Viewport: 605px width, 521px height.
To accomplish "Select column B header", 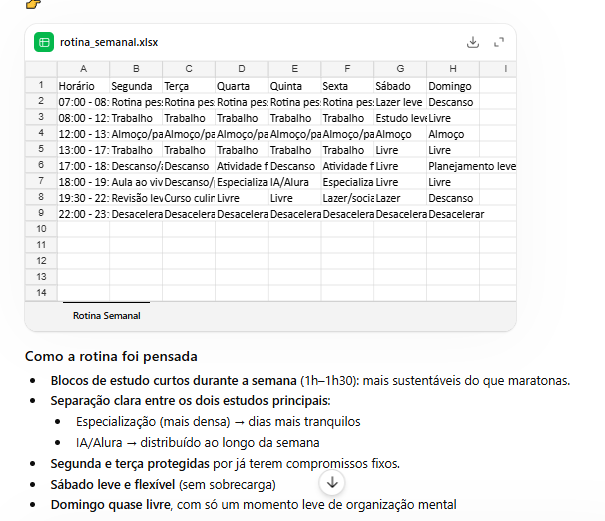I will 136,69.
